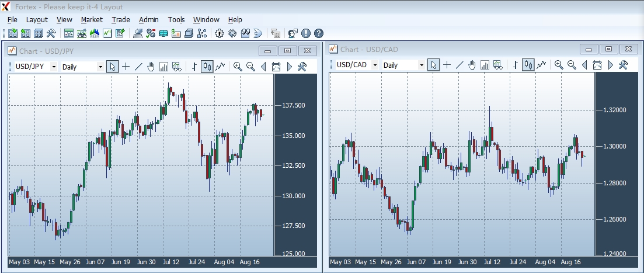Open the Market menu
Screen dimensions: 644x273
(x=92, y=20)
